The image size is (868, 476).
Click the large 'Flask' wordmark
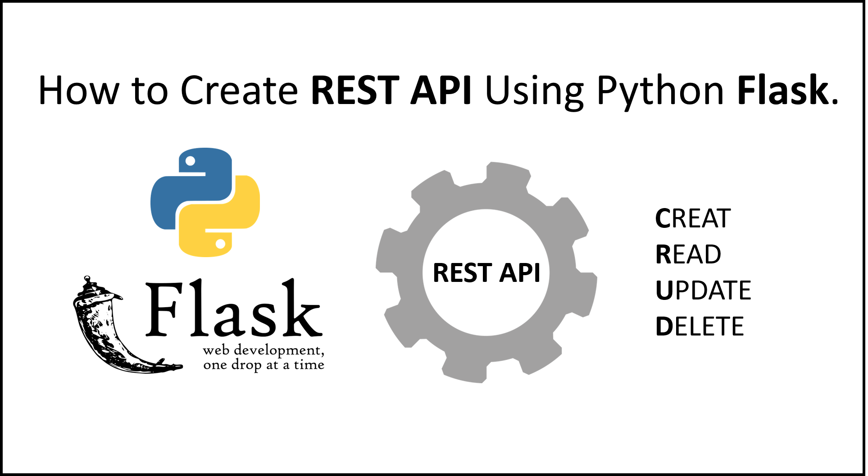(234, 308)
